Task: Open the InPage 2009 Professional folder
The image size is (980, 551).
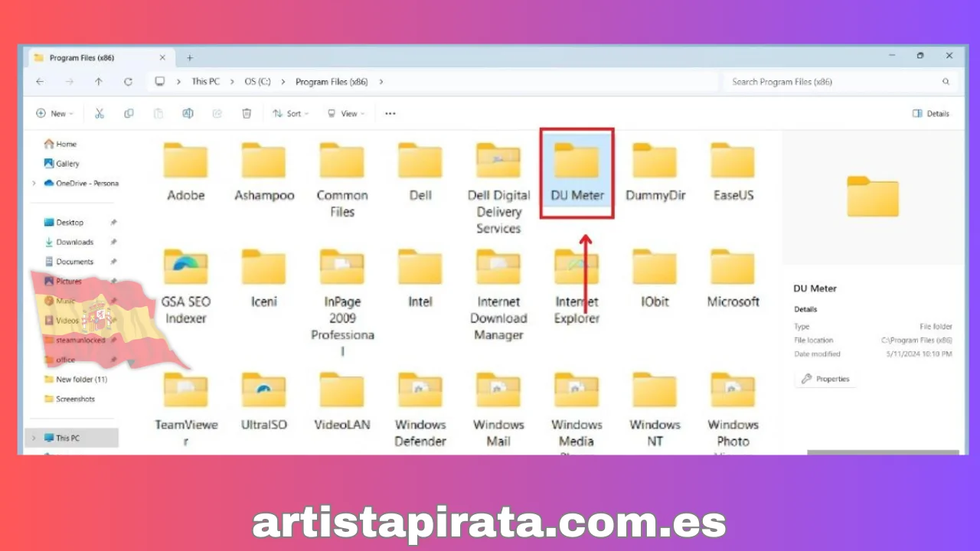Action: point(342,303)
